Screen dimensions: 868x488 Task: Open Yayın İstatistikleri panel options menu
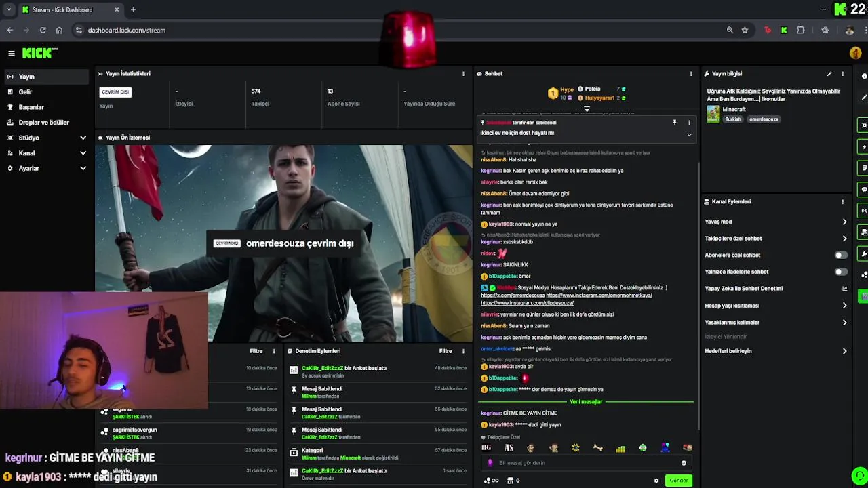463,73
